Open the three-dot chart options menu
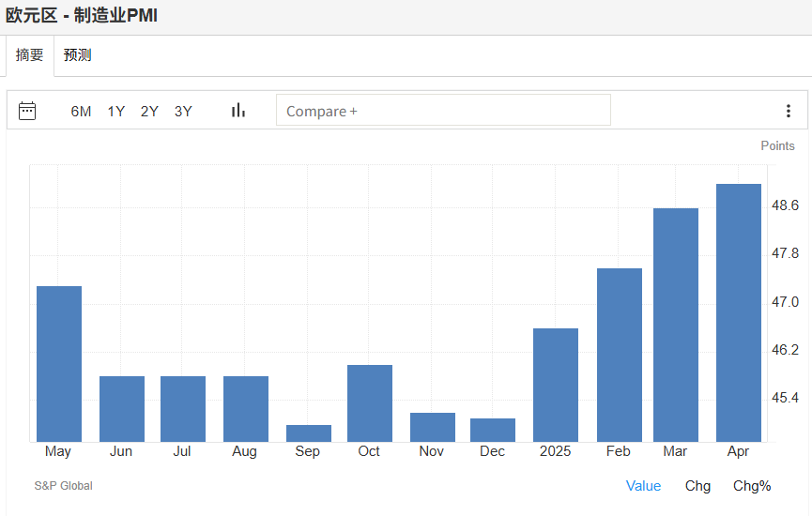 (x=789, y=111)
